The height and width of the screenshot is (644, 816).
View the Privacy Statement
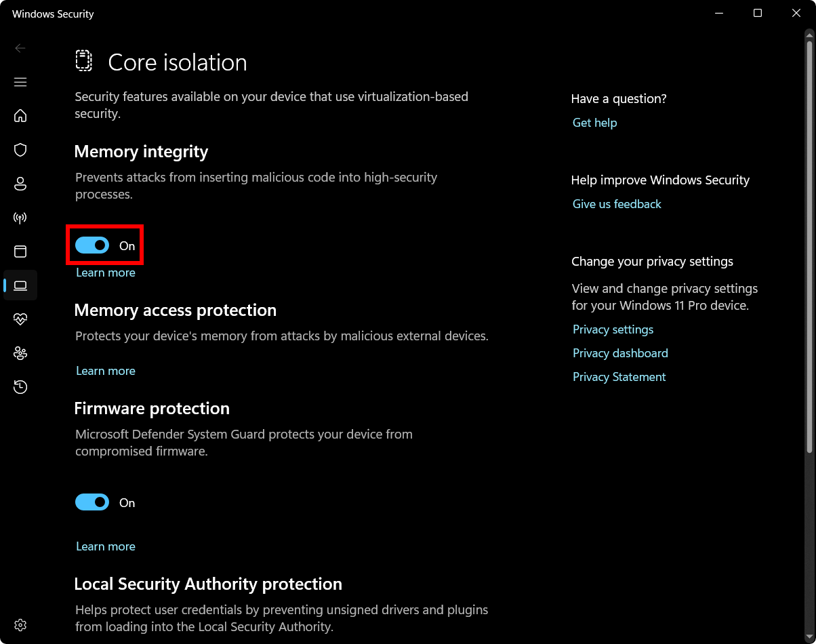pyautogui.click(x=619, y=376)
